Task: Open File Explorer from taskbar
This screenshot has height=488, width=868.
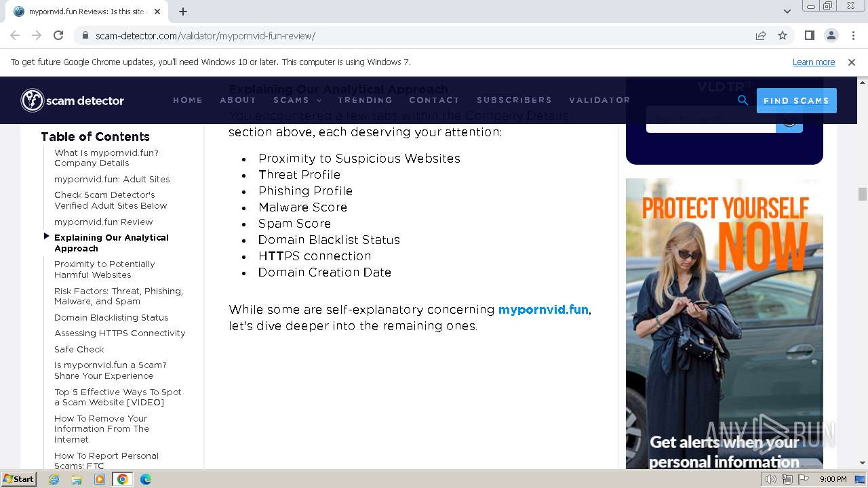Action: pos(77,479)
